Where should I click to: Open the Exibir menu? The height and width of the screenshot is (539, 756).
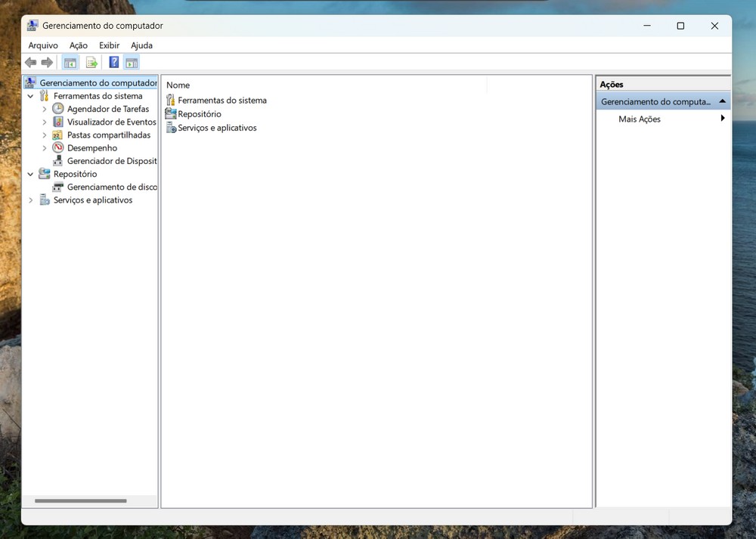tap(109, 45)
